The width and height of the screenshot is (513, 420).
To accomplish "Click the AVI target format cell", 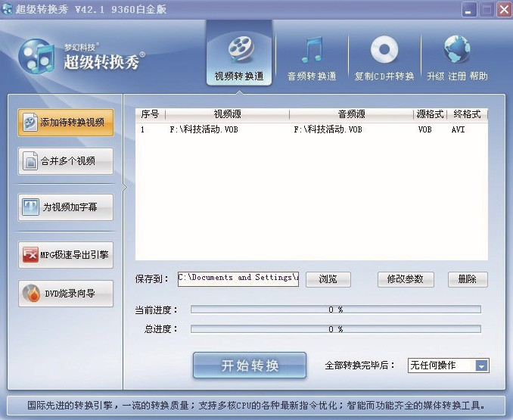I will pyautogui.click(x=458, y=130).
